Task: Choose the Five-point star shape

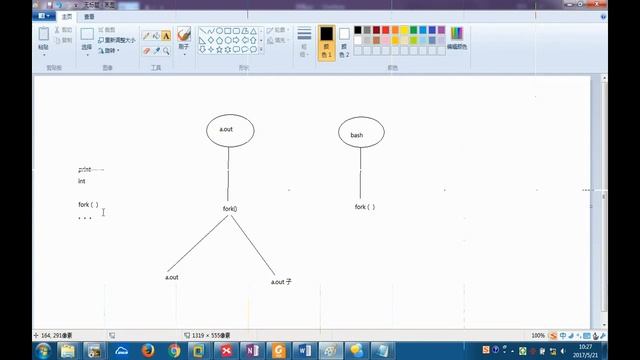Action: point(219,50)
